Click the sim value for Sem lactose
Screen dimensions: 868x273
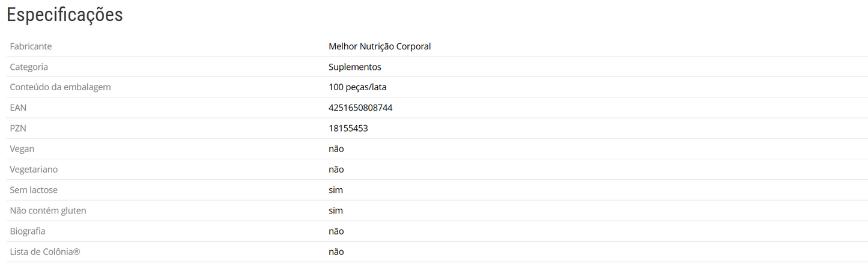point(335,190)
